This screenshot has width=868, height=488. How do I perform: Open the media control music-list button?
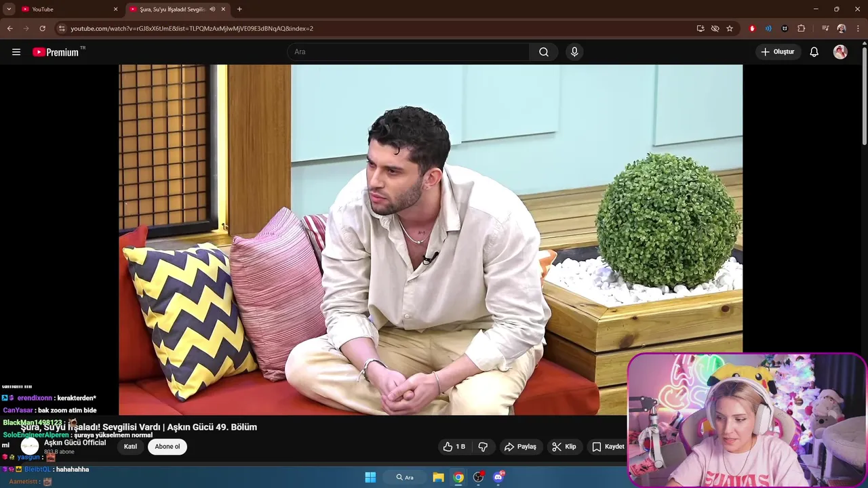coord(825,28)
